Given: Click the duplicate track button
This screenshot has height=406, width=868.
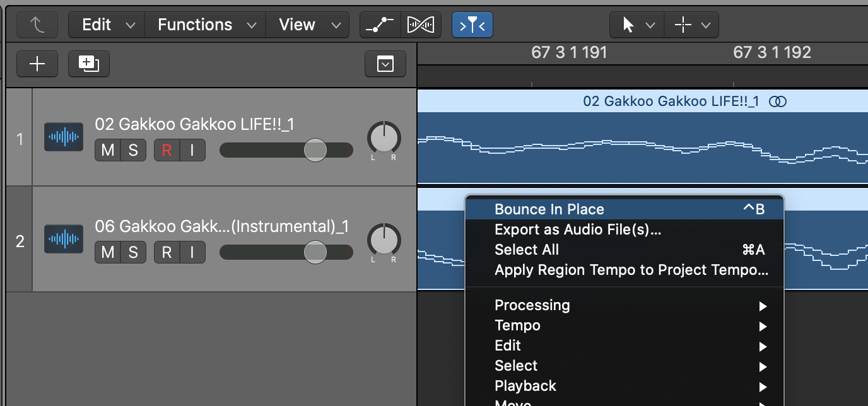Looking at the screenshot, I should point(88,64).
